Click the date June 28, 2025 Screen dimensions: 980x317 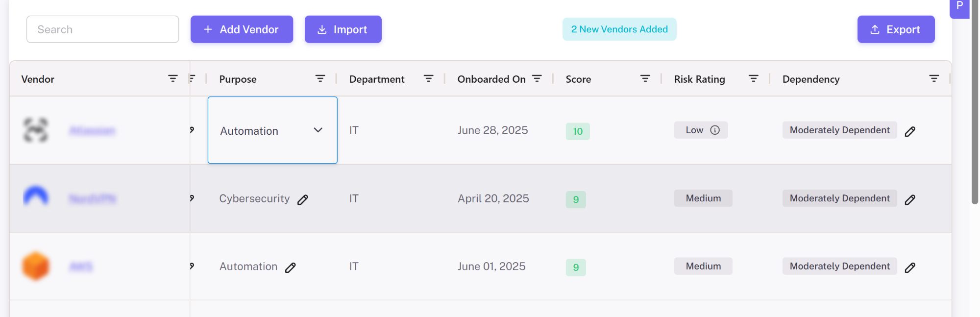point(492,130)
